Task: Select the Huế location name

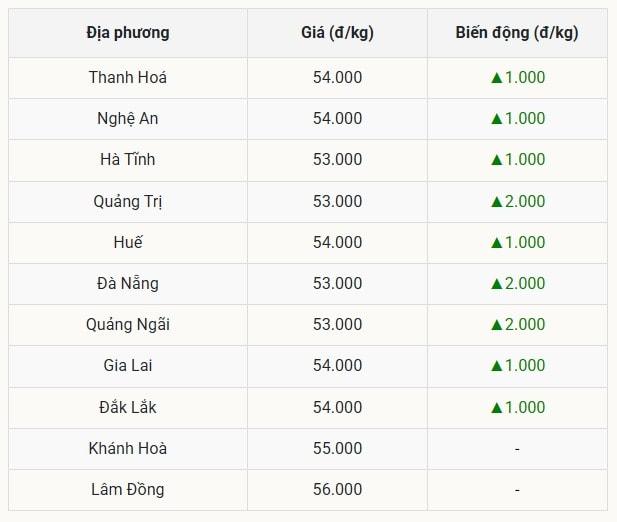Action: pos(128,243)
